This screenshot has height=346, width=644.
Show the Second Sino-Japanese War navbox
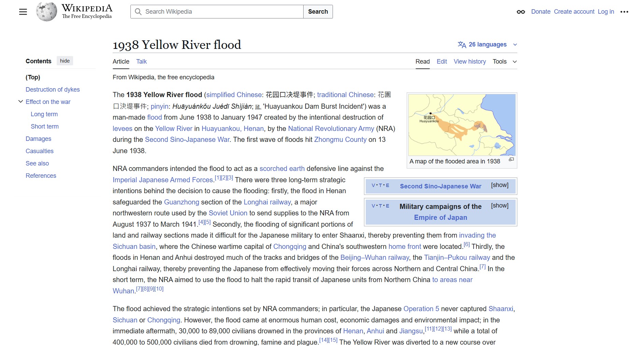(x=500, y=185)
